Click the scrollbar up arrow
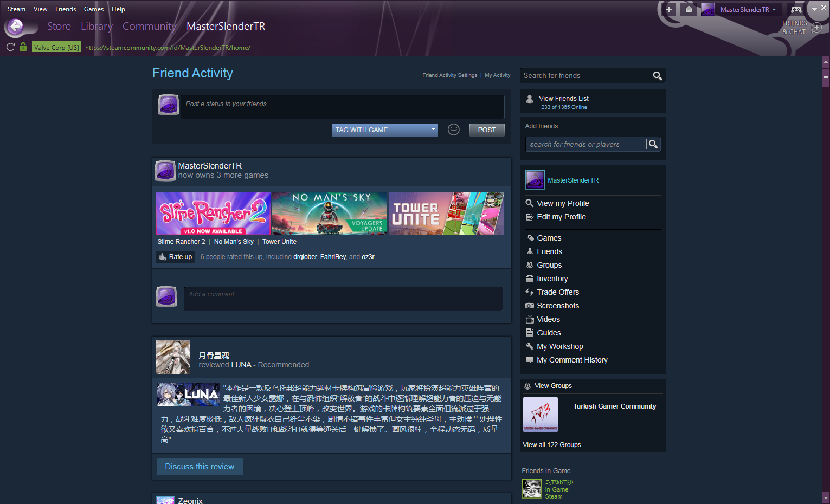This screenshot has width=830, height=504. point(826,62)
